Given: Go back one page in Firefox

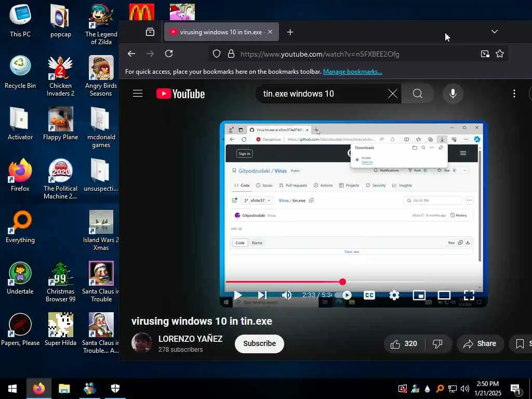Looking at the screenshot, I should tap(131, 54).
